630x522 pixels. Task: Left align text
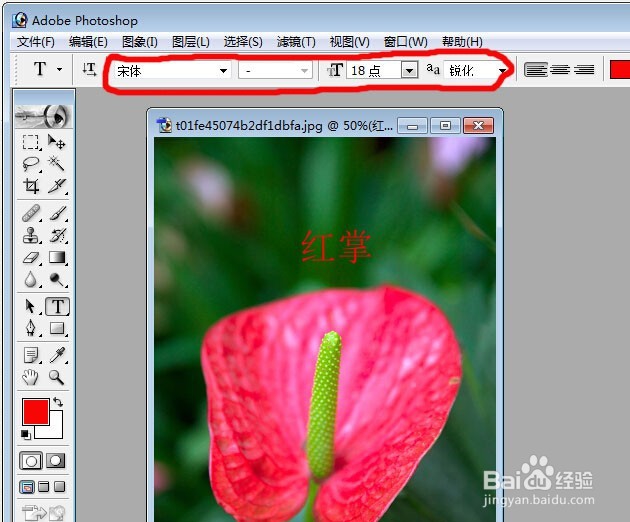[536, 70]
